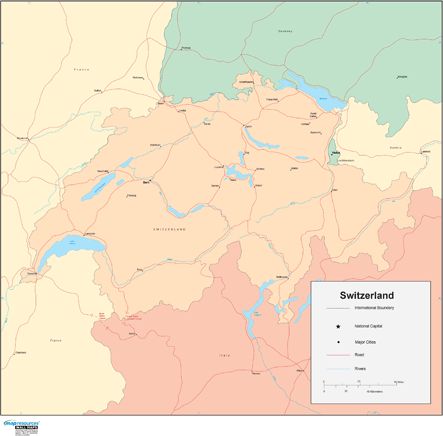Click the Kempten city label in Germany

point(402,76)
